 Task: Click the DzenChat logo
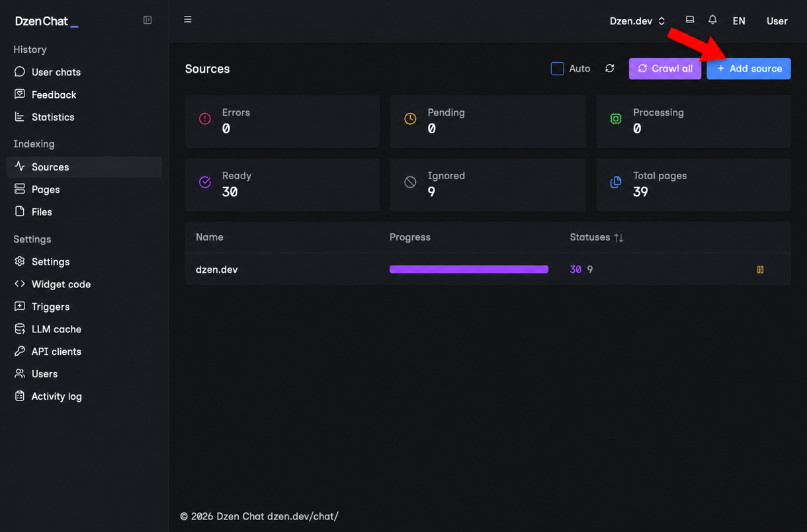coord(47,21)
